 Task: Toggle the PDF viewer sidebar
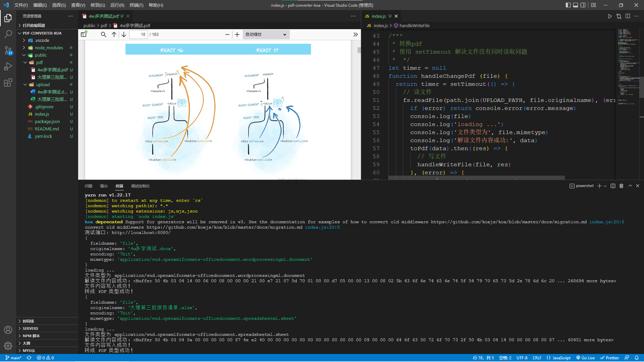click(x=84, y=35)
